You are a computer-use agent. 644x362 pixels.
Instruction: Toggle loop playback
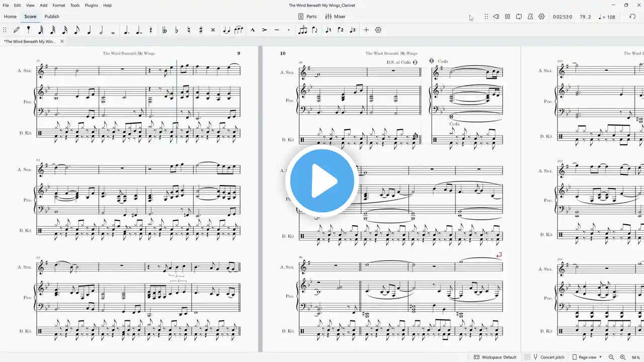(519, 17)
